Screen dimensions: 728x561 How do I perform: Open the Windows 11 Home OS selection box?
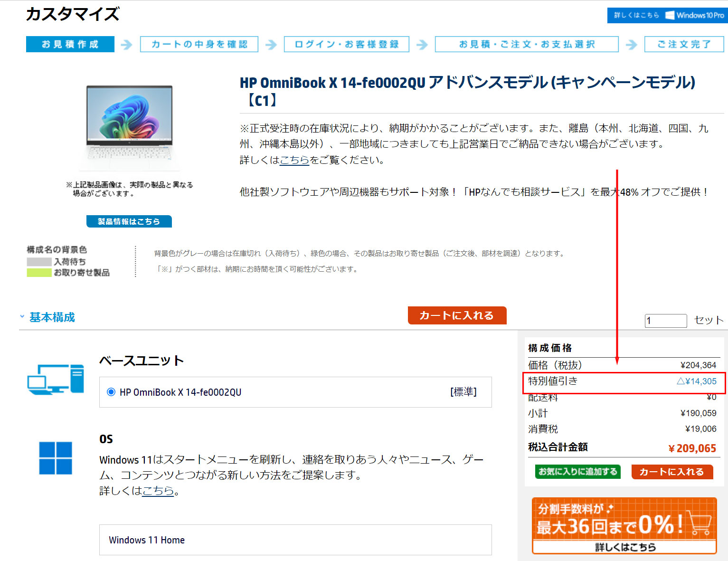coord(295,540)
